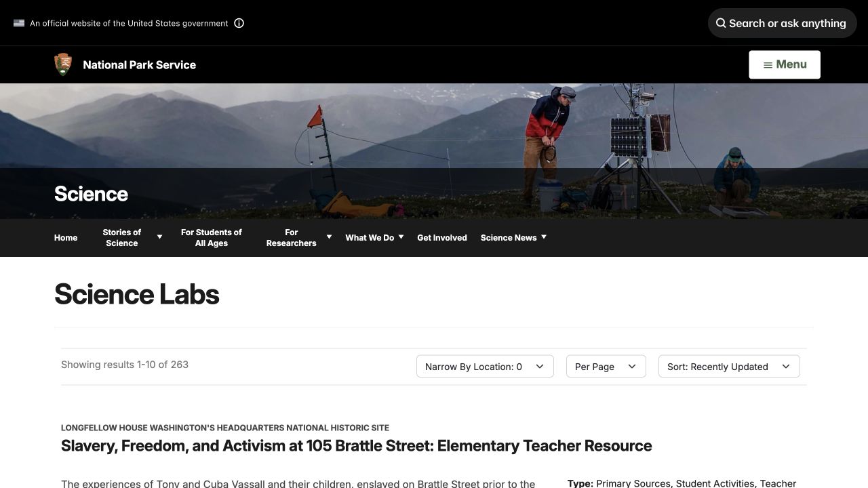Click the For Researchers nav link
Viewport: 868px width, 488px height.
(x=292, y=238)
